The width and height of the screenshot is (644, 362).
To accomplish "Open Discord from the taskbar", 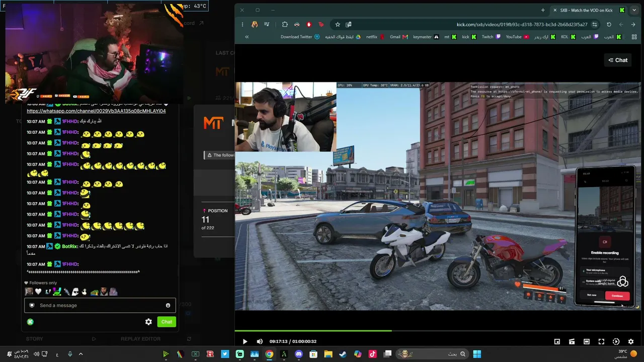I will 299,354.
